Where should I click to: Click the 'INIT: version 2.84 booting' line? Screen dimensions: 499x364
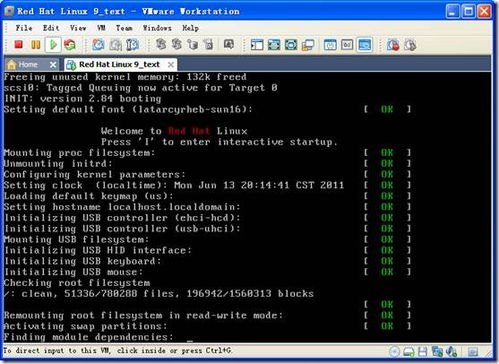(83, 99)
